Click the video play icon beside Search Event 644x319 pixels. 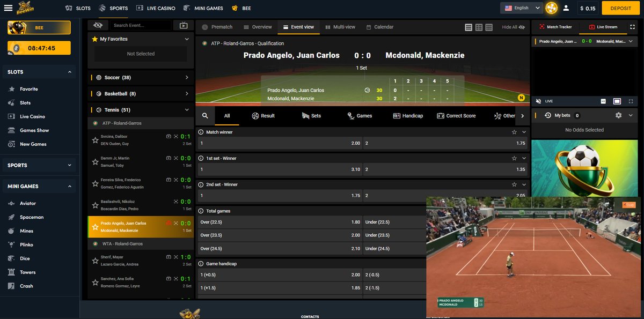click(184, 25)
